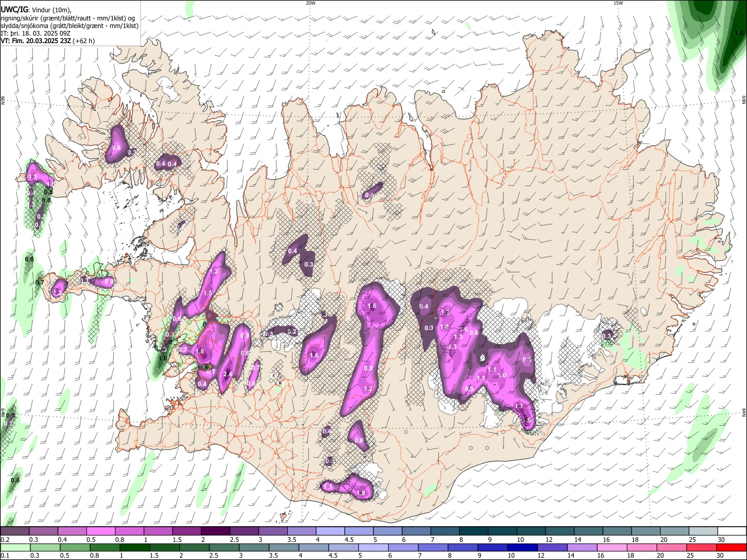Select the bright red rain-scale swatch at 30
Image resolution: width=747 pixels, height=560 pixels.
click(x=732, y=547)
